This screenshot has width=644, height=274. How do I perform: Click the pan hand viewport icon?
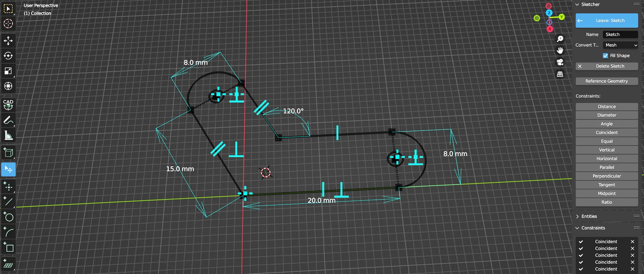(560, 51)
